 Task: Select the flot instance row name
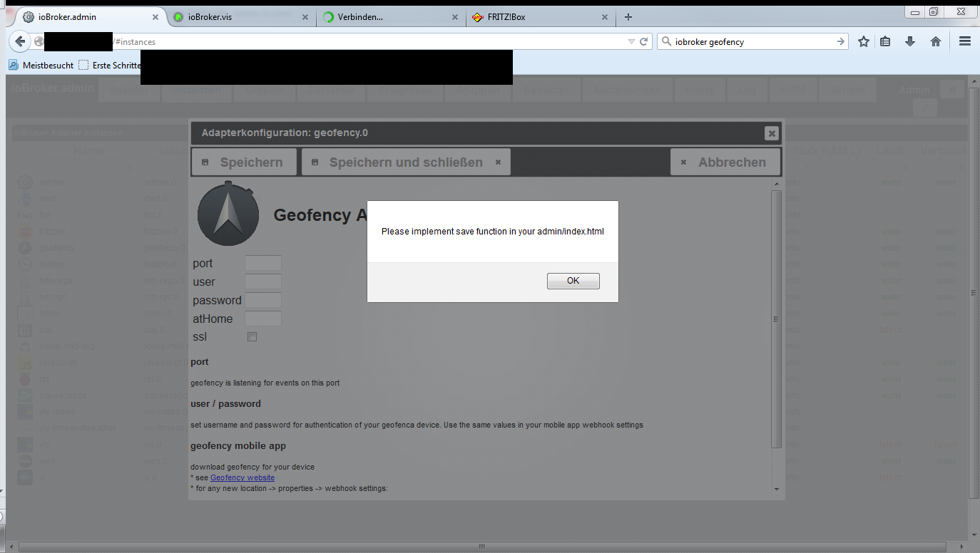[44, 215]
